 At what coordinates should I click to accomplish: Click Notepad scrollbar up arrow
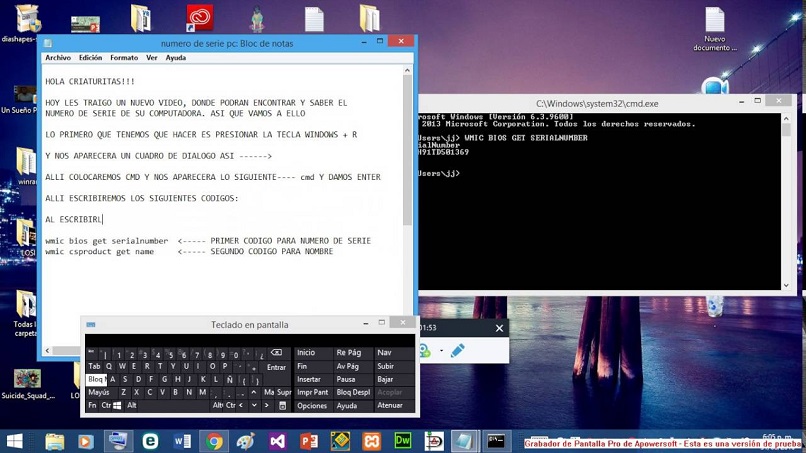click(408, 70)
